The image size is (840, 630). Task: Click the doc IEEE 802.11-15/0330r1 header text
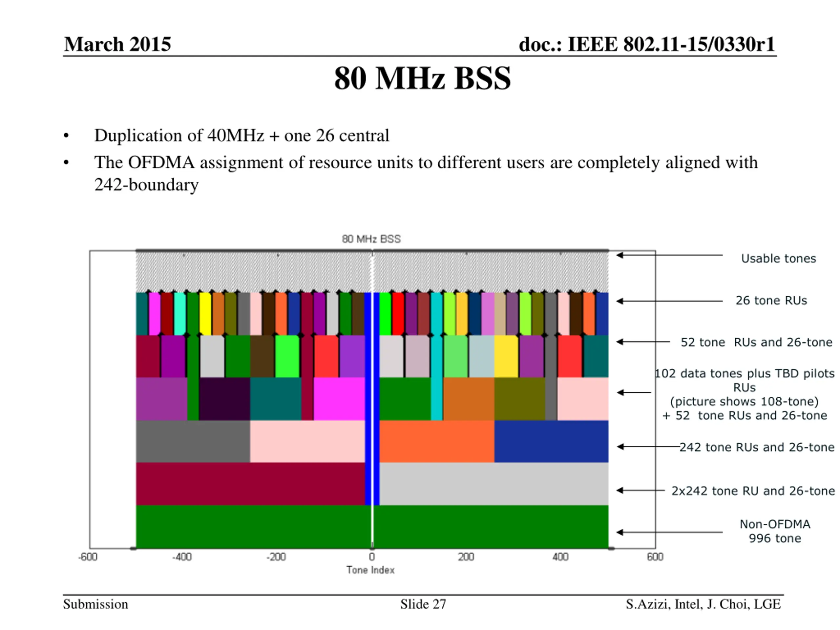tap(646, 44)
